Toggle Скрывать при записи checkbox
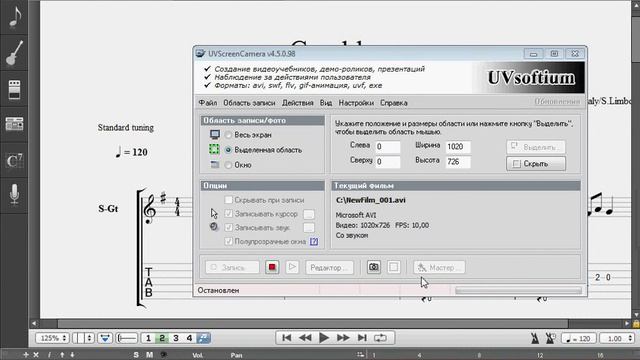 coord(229,200)
